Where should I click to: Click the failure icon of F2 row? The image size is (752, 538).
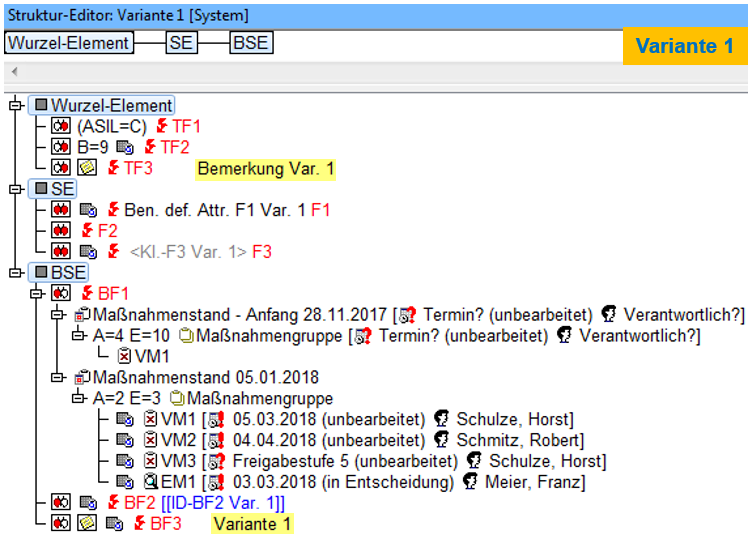tap(61, 231)
